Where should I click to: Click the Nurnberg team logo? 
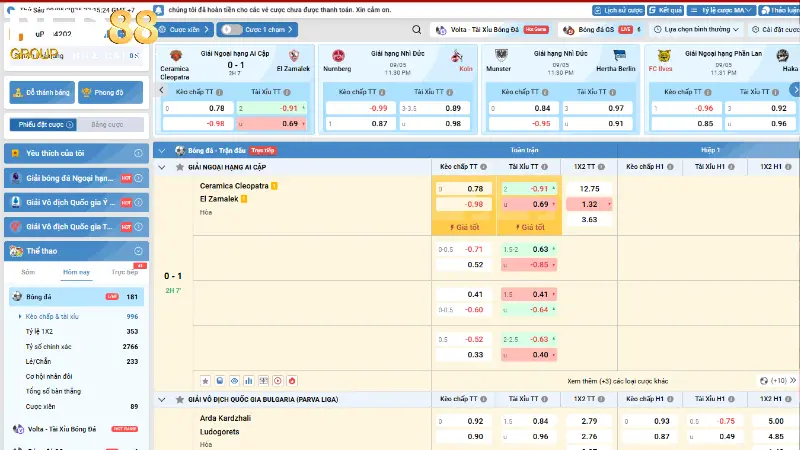point(338,56)
